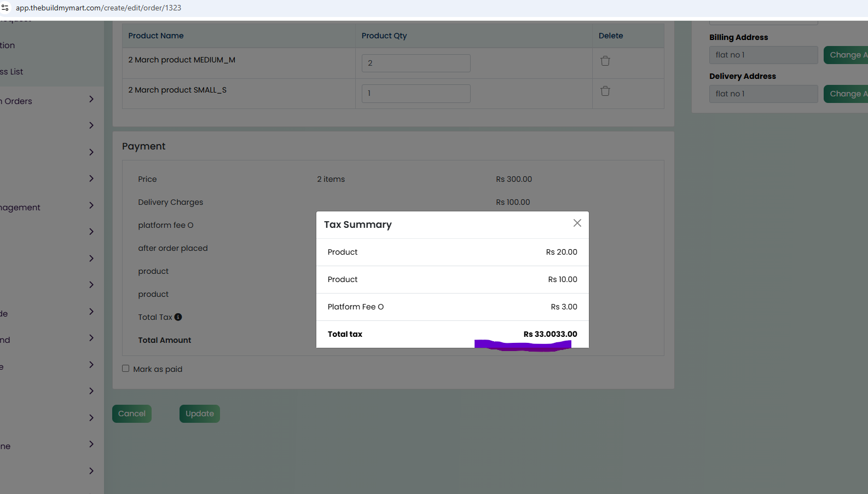Click the Rs 300.00 price value
This screenshot has height=494, width=868.
[x=514, y=179]
